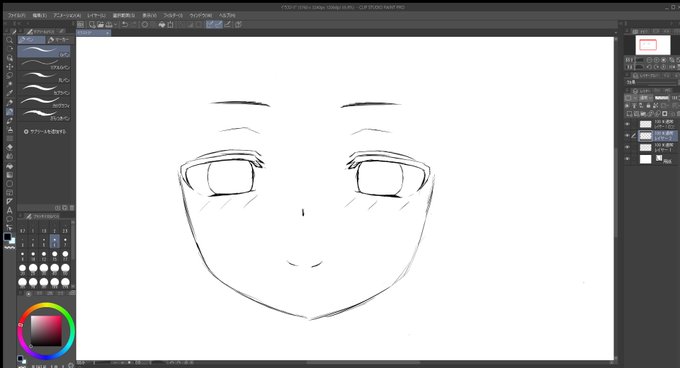Select the Gradient tool
Viewport: 680px width, 368px height.
(10, 175)
